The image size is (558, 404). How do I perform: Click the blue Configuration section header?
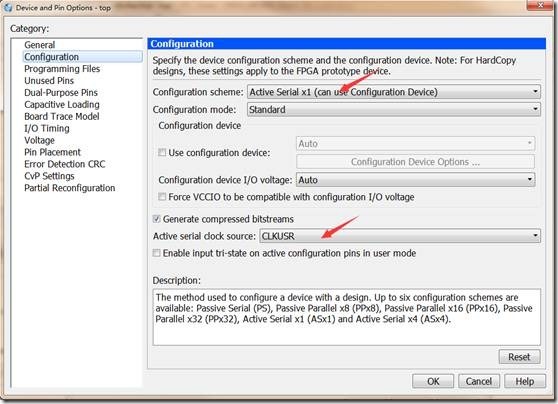(x=347, y=43)
